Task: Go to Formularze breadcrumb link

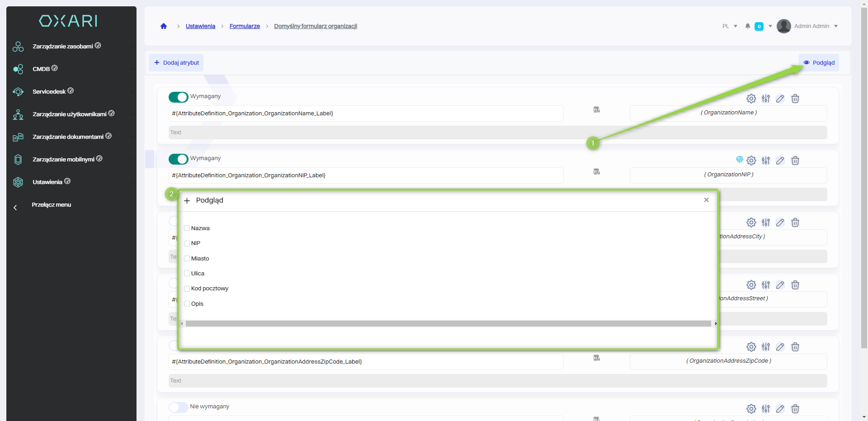Action: [245, 26]
